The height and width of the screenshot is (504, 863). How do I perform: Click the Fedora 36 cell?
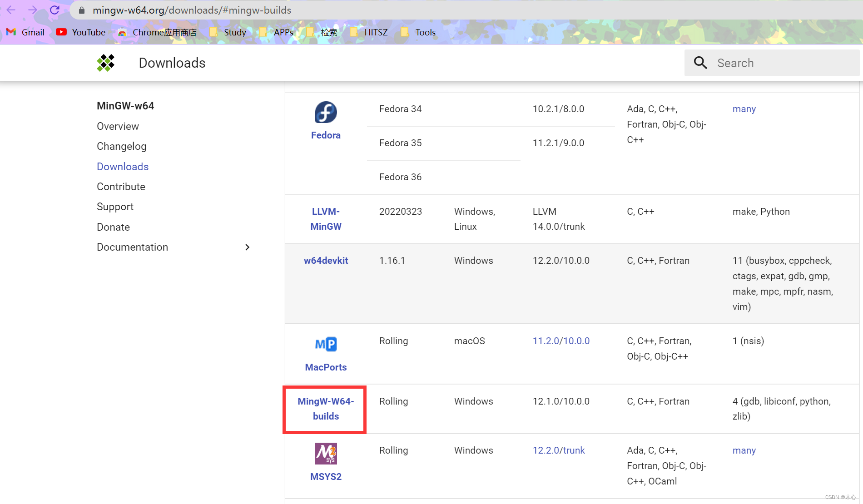[400, 177]
